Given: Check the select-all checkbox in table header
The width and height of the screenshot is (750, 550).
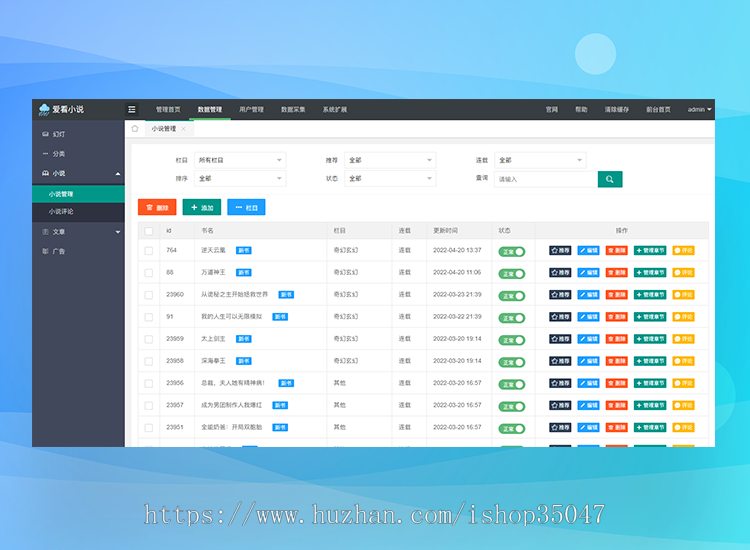Looking at the screenshot, I should tap(149, 231).
